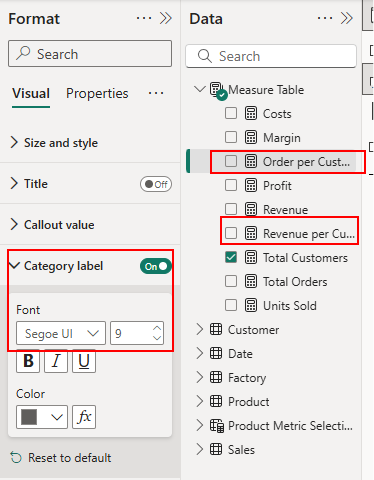Toggle Bold formatting
The image size is (374, 480).
pyautogui.click(x=28, y=361)
